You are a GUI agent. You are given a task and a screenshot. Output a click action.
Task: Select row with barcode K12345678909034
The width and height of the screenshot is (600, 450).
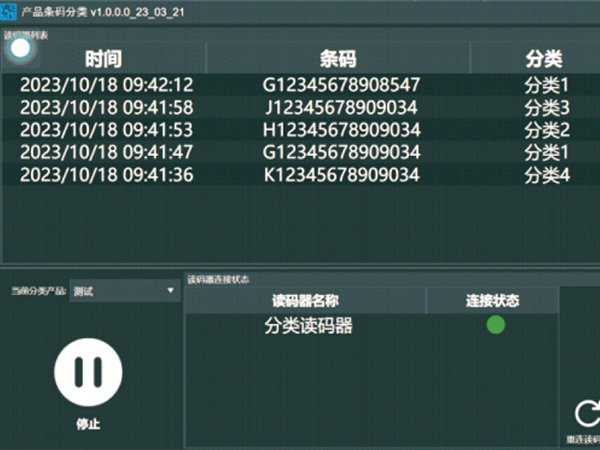pos(341,175)
